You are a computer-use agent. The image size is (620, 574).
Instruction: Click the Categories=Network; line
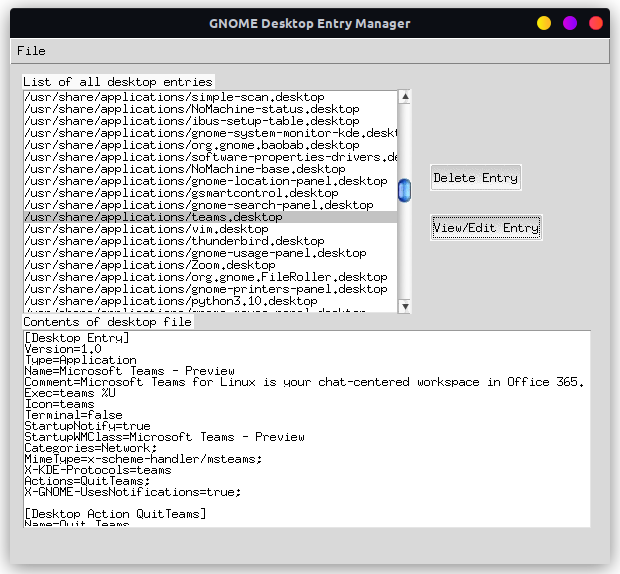coord(91,448)
